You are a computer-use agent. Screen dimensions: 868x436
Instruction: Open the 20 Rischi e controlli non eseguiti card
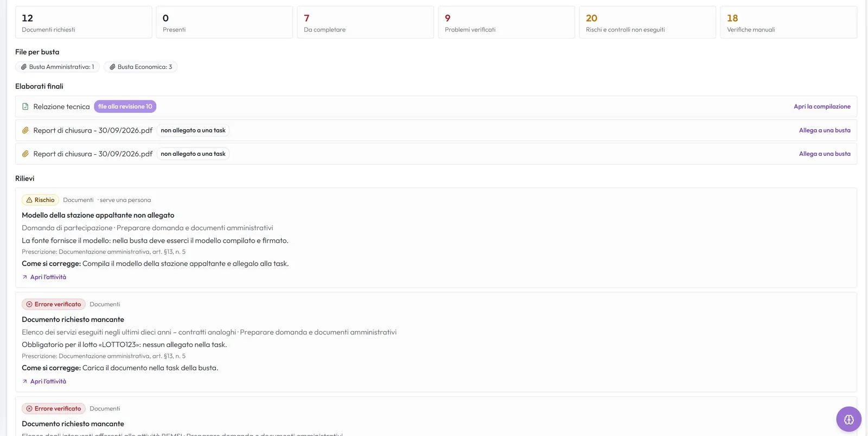648,22
